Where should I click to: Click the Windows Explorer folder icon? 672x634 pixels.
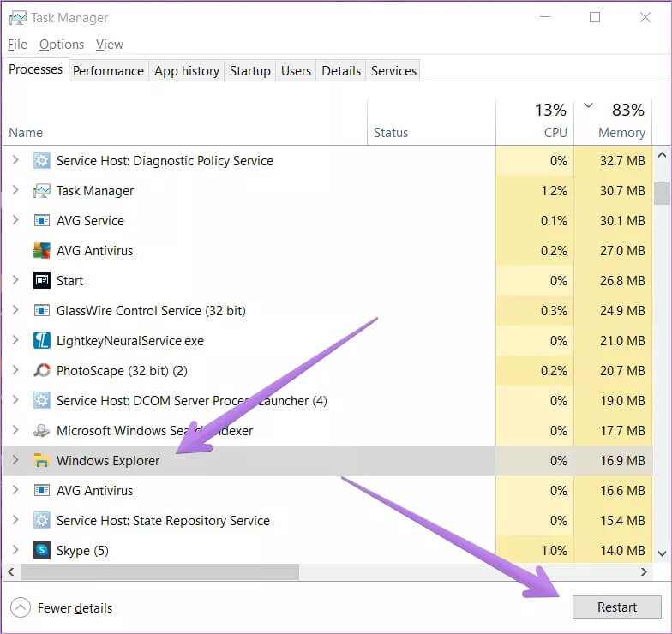pyautogui.click(x=41, y=461)
